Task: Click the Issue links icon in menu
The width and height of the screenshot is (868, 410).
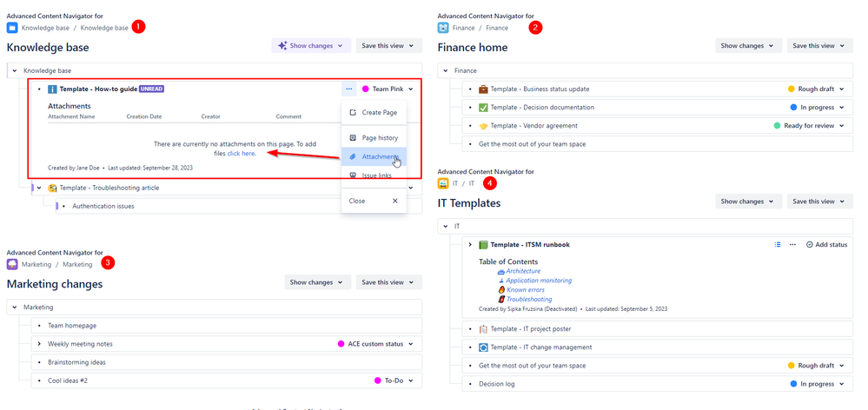Action: 353,175
